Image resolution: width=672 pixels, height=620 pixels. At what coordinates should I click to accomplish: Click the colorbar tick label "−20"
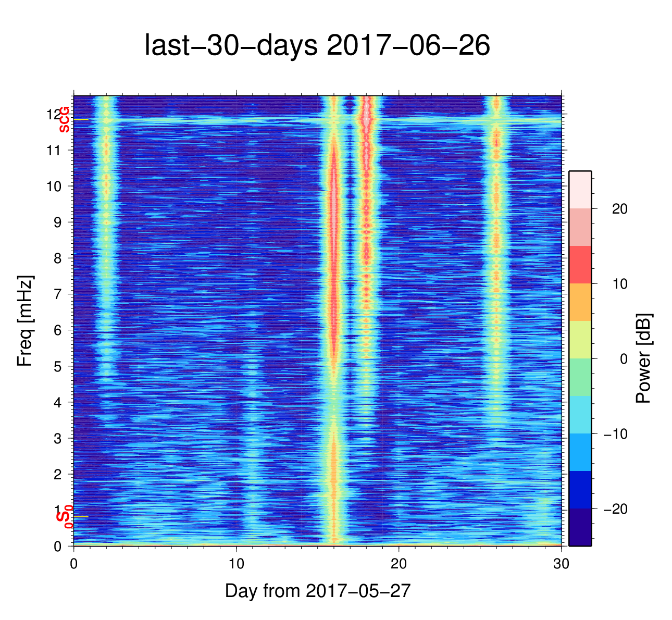[x=615, y=509]
